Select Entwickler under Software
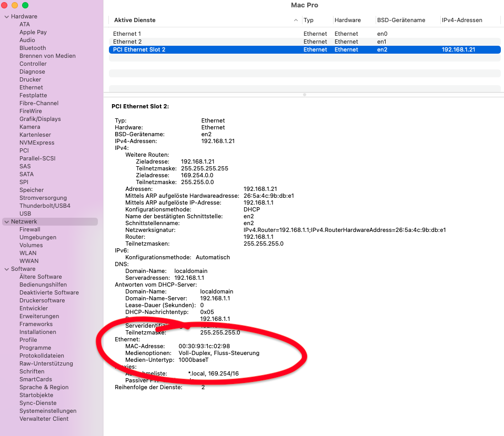Image resolution: width=504 pixels, height=436 pixels. coord(34,308)
